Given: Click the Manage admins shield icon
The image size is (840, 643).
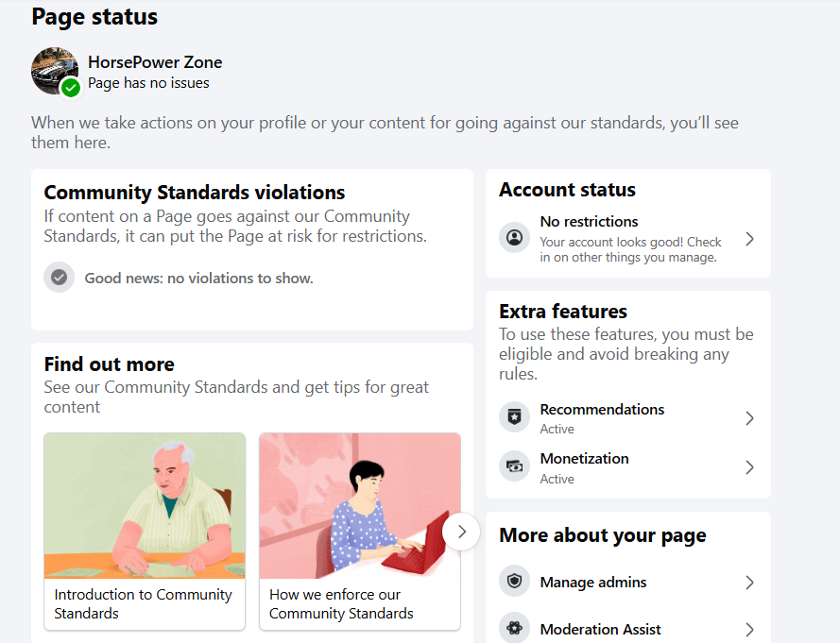Looking at the screenshot, I should 514,582.
